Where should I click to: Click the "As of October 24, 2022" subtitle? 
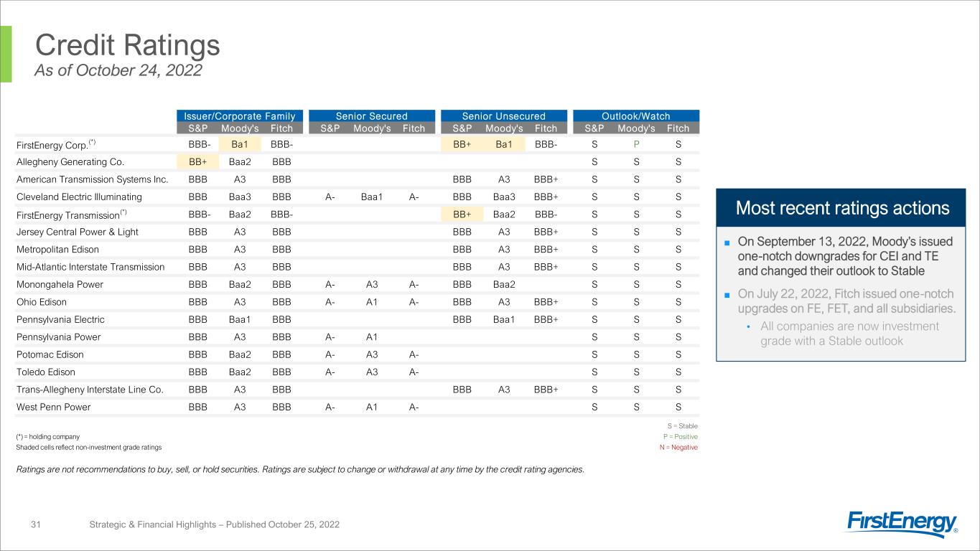(x=119, y=70)
